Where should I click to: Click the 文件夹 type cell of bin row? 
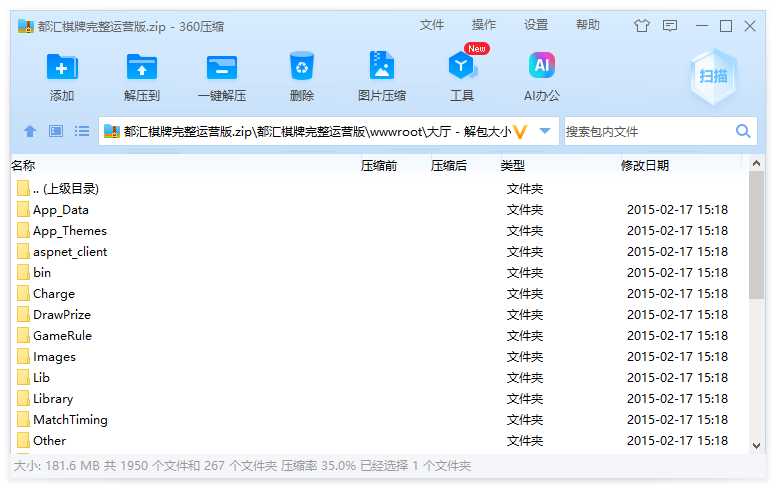(525, 273)
